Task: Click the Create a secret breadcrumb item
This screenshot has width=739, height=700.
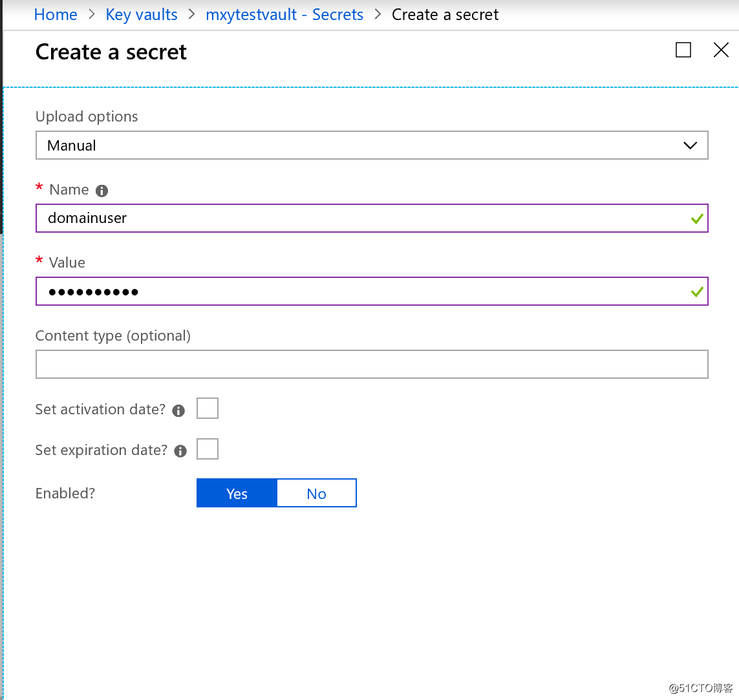Action: click(445, 15)
